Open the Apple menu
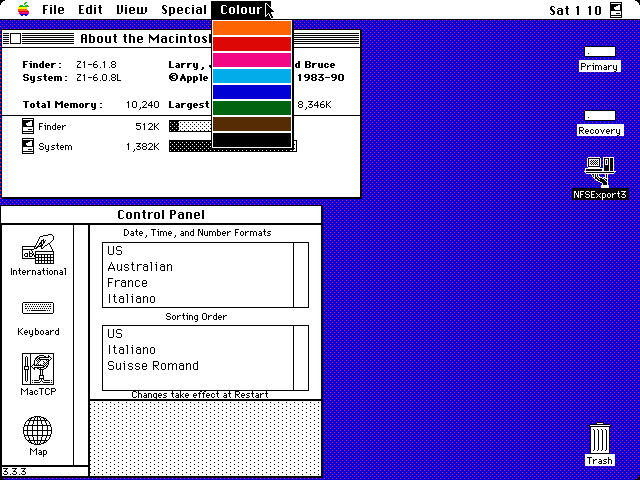640x480 pixels. [x=24, y=9]
